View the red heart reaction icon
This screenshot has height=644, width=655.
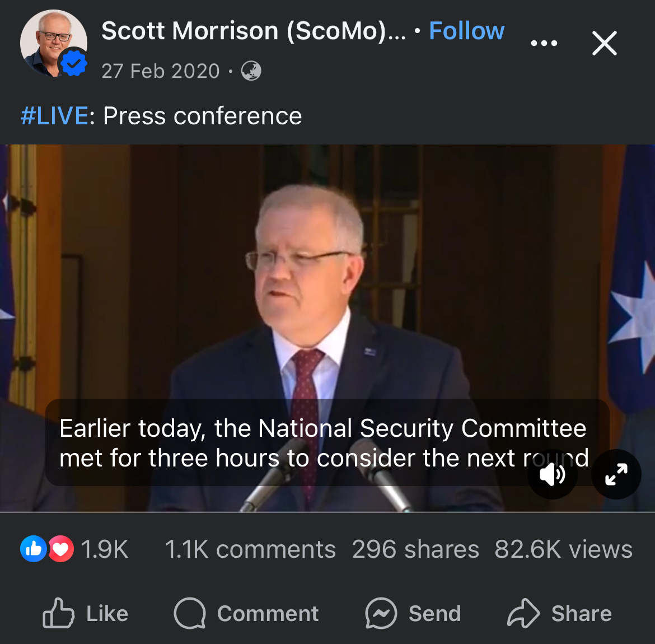(60, 549)
